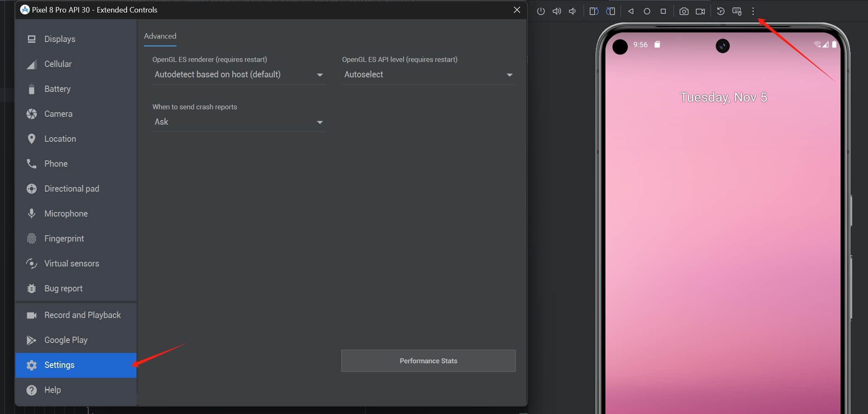Switch to the Advanced tab
Viewport: 868px width, 414px height.
tap(160, 36)
